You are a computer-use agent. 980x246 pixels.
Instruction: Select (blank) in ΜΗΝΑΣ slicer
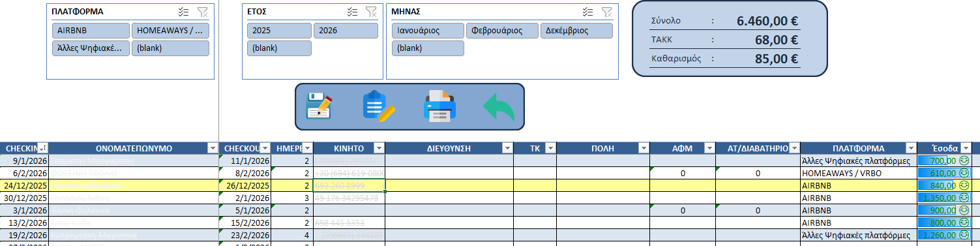coord(428,48)
